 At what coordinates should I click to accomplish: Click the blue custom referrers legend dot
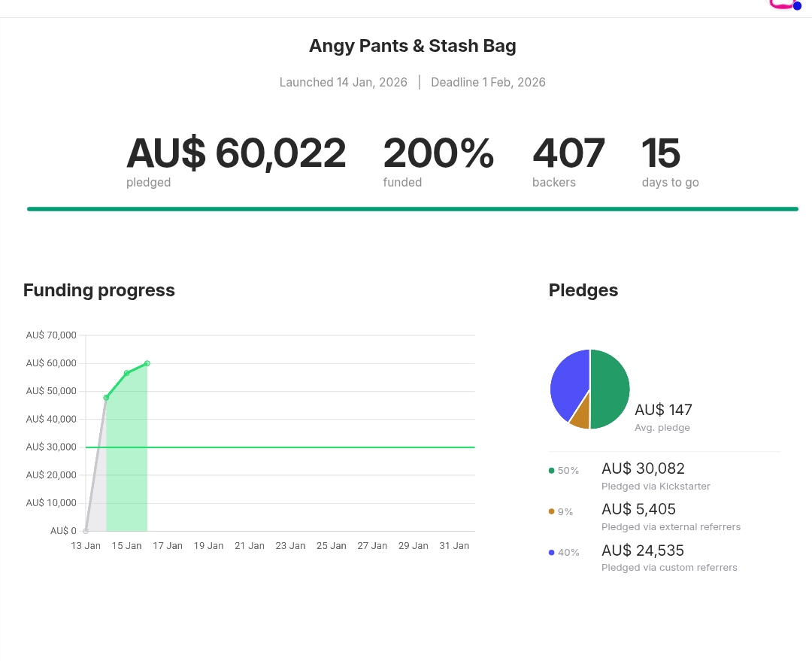[x=552, y=553]
